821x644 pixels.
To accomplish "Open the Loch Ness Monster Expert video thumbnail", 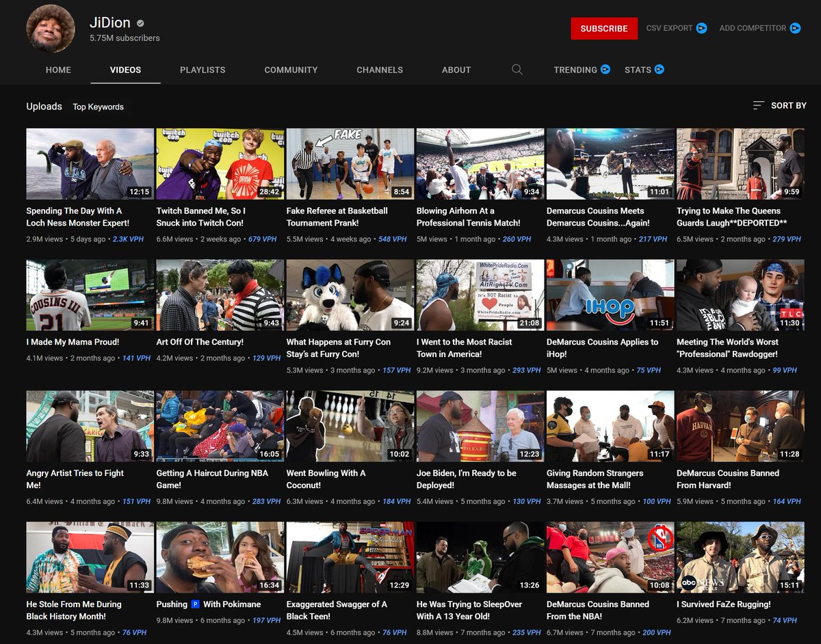I will (90, 164).
